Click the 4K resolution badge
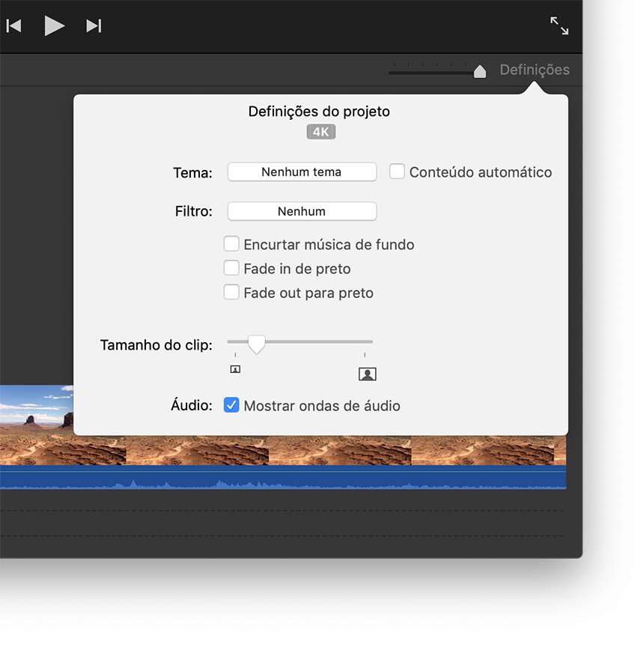The height and width of the screenshot is (650, 644). point(321,132)
